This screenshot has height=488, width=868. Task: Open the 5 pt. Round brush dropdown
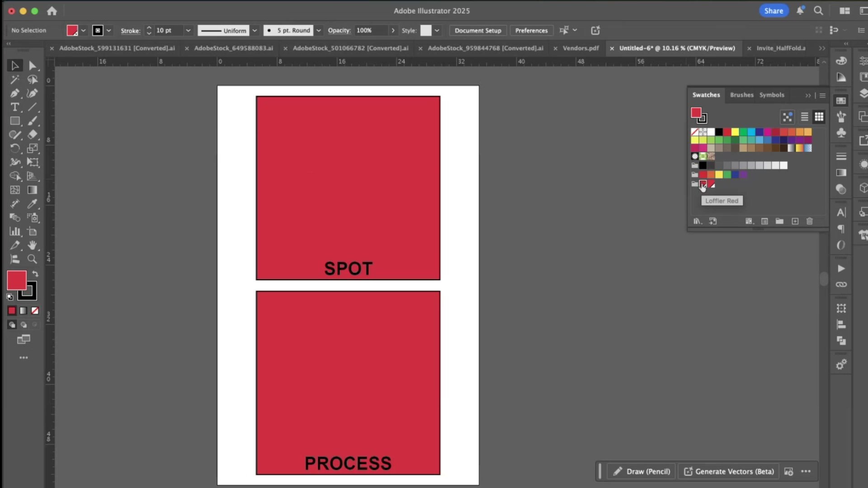pyautogui.click(x=318, y=30)
